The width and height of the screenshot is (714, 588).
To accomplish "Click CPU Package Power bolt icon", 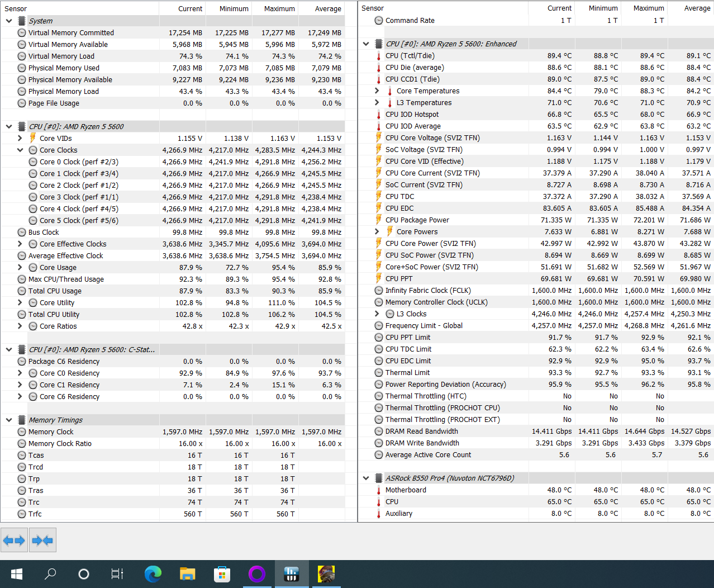I will point(379,220).
